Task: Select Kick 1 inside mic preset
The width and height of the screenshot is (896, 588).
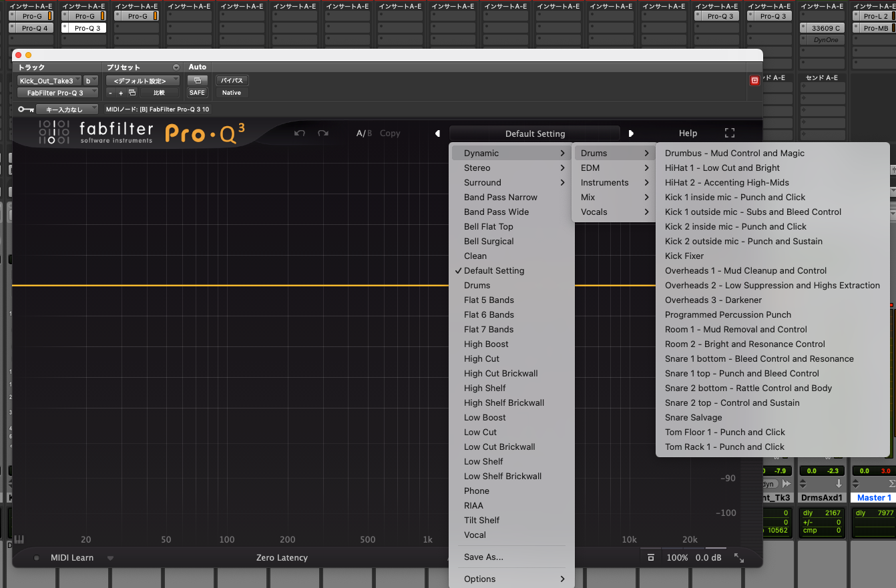Action: click(x=772, y=198)
